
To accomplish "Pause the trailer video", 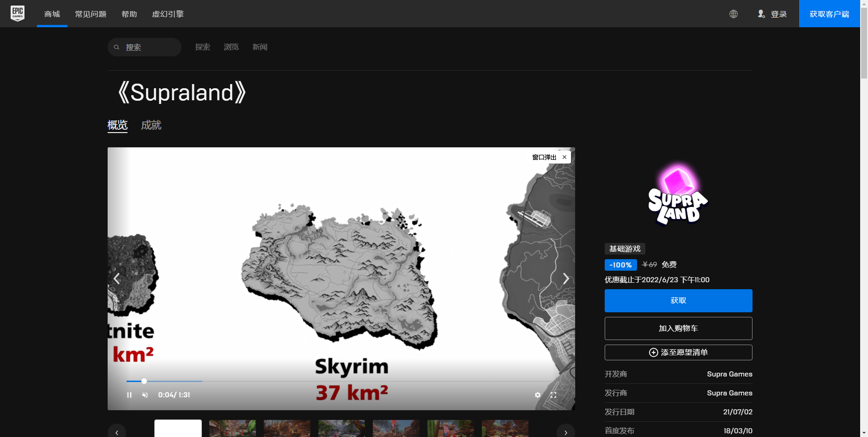I will [x=129, y=395].
